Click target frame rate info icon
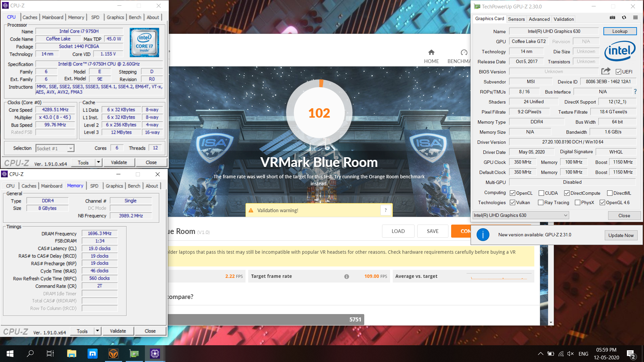The width and height of the screenshot is (644, 362). point(346,277)
